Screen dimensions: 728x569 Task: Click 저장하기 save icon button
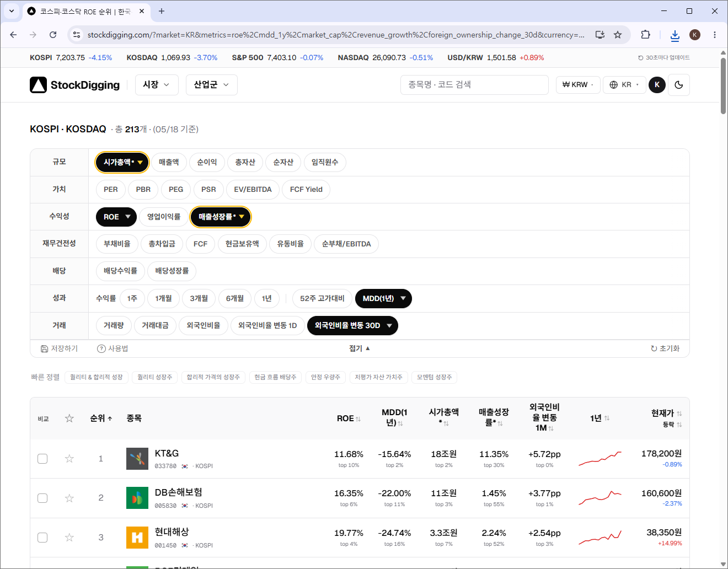59,348
